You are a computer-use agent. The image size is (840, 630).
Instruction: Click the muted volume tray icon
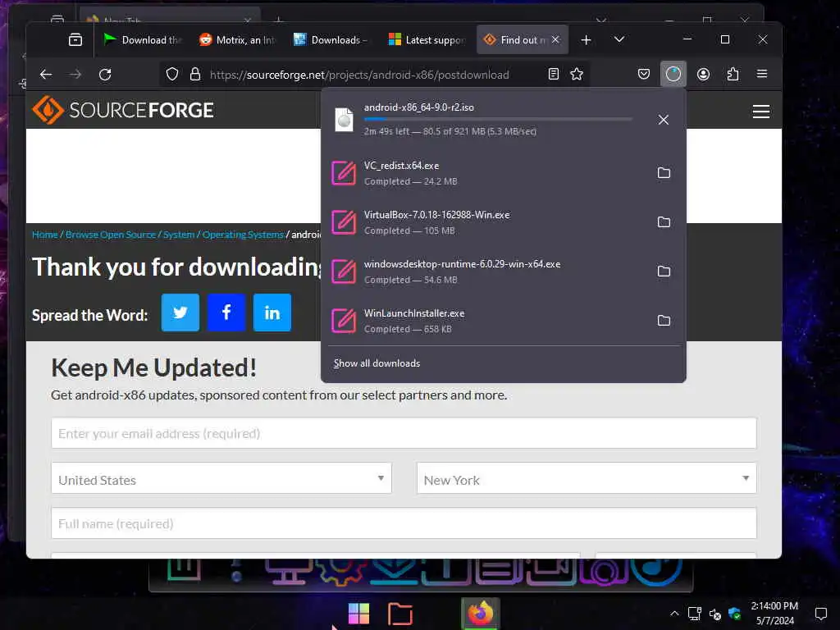715,614
